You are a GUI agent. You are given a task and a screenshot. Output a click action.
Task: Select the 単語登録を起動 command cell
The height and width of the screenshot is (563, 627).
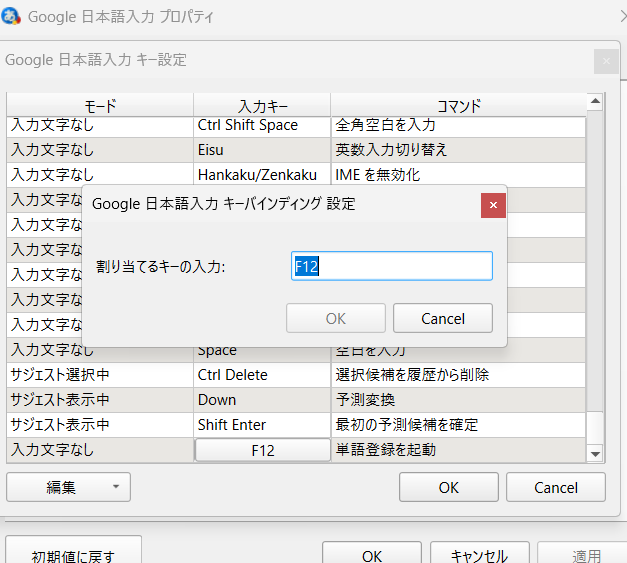pyautogui.click(x=458, y=450)
